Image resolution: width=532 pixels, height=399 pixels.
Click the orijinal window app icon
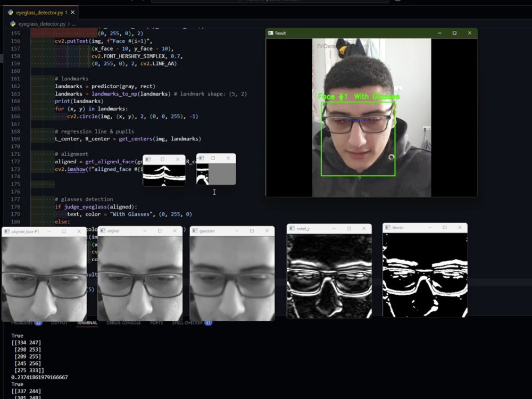click(x=103, y=231)
